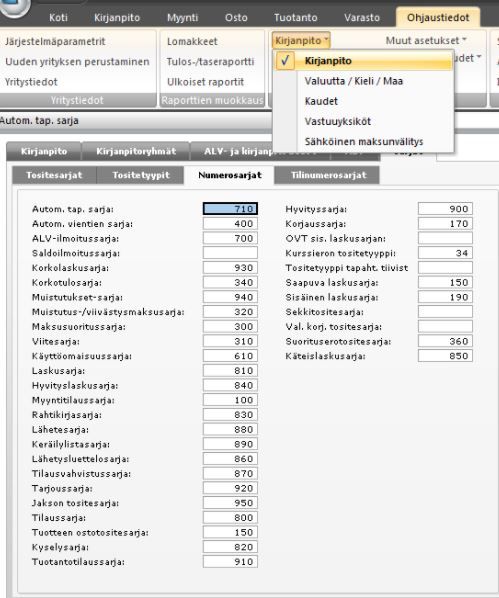Click the Keräilylistasarja field

[x=230, y=444]
